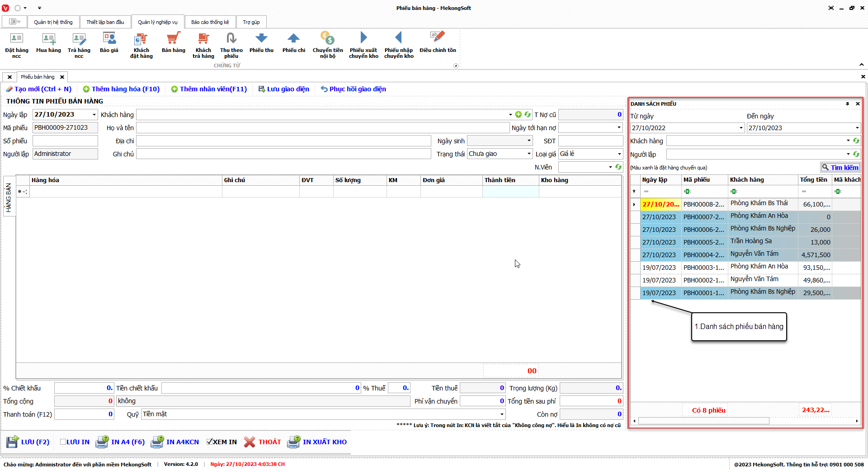Toggle the XEM IN checkbox
This screenshot has width=868, height=470.
(x=210, y=442)
